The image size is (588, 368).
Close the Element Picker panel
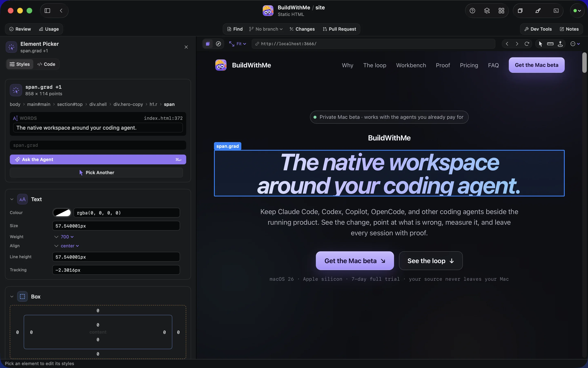(186, 47)
